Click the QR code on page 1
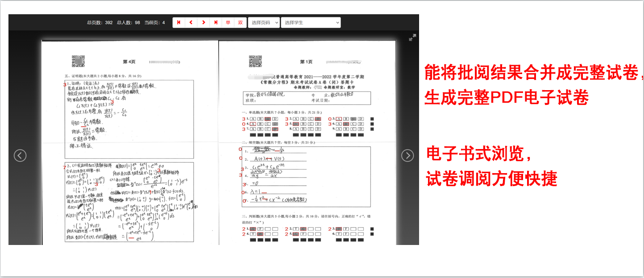Viewport: 644px width, 278px height. click(x=255, y=61)
